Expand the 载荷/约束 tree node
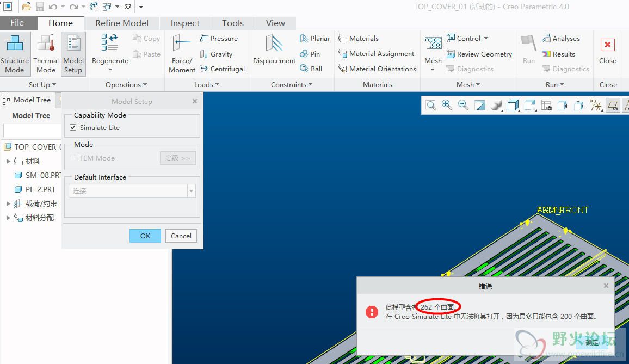This screenshot has width=629, height=364. (8, 203)
